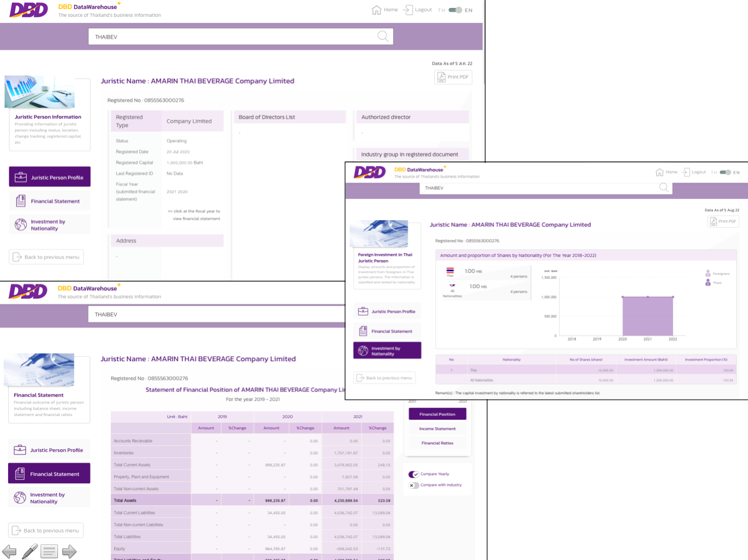The height and width of the screenshot is (560, 748).
Task: Focus THAIBEV search field in financial statement window
Action: pos(216,315)
